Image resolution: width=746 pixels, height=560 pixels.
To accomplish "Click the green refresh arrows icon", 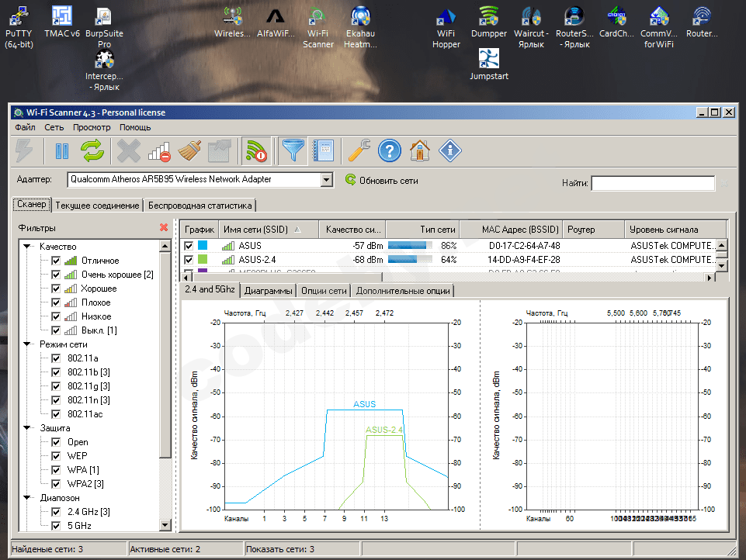I will [92, 150].
